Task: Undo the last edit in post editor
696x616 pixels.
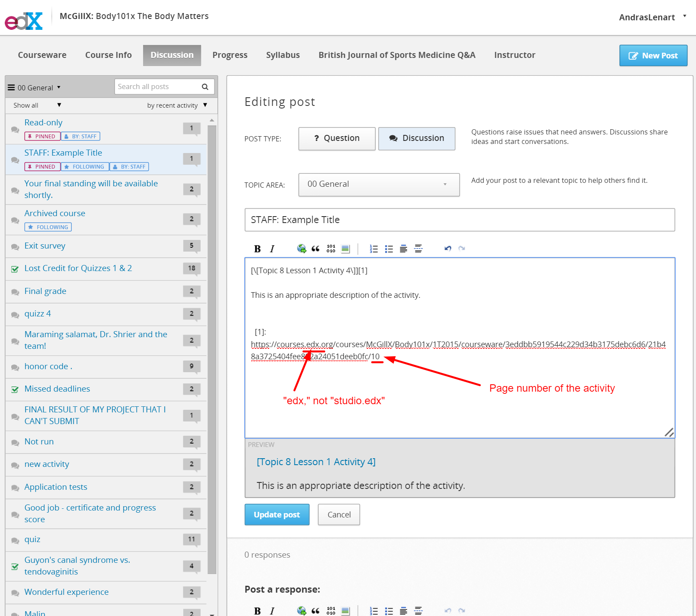Action: click(x=448, y=249)
